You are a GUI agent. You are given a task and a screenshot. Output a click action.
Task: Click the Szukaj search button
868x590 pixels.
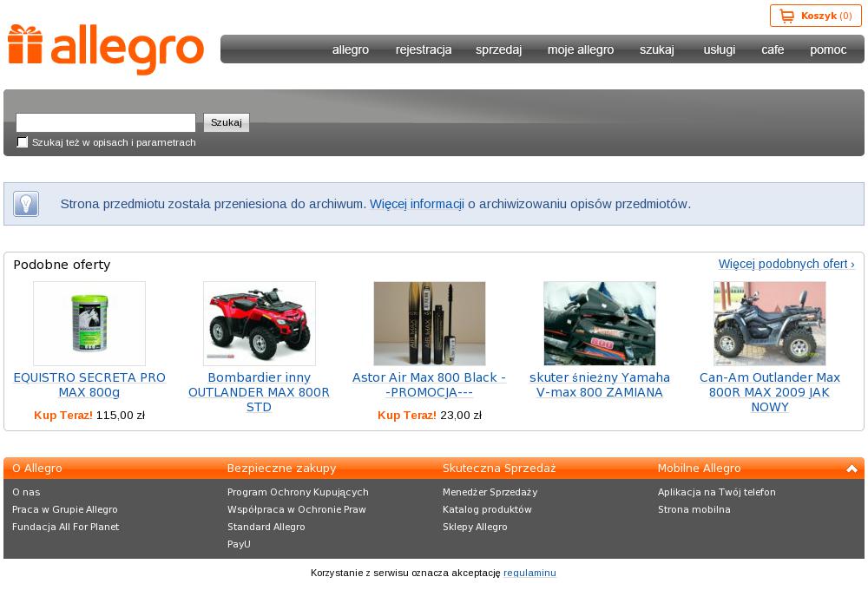click(x=227, y=122)
